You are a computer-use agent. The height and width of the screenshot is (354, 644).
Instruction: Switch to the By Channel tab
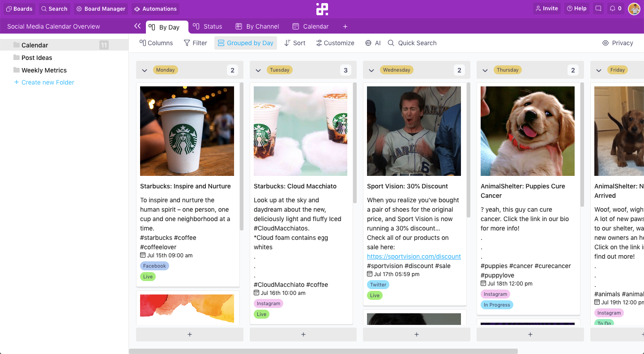coord(257,26)
